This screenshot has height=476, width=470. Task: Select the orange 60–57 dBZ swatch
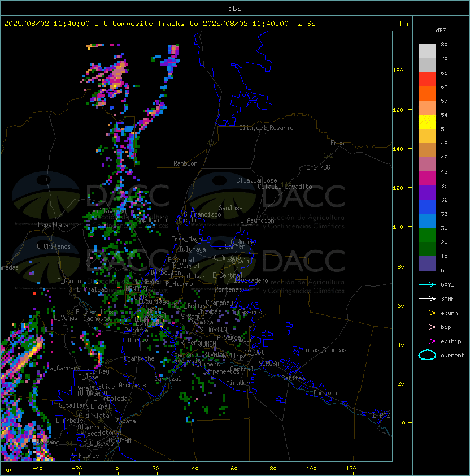(x=427, y=93)
